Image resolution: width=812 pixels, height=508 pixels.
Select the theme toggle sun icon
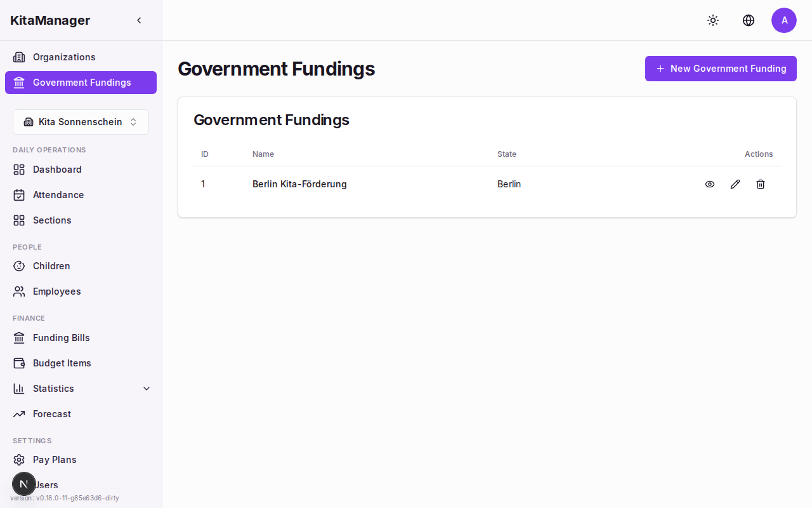713,20
